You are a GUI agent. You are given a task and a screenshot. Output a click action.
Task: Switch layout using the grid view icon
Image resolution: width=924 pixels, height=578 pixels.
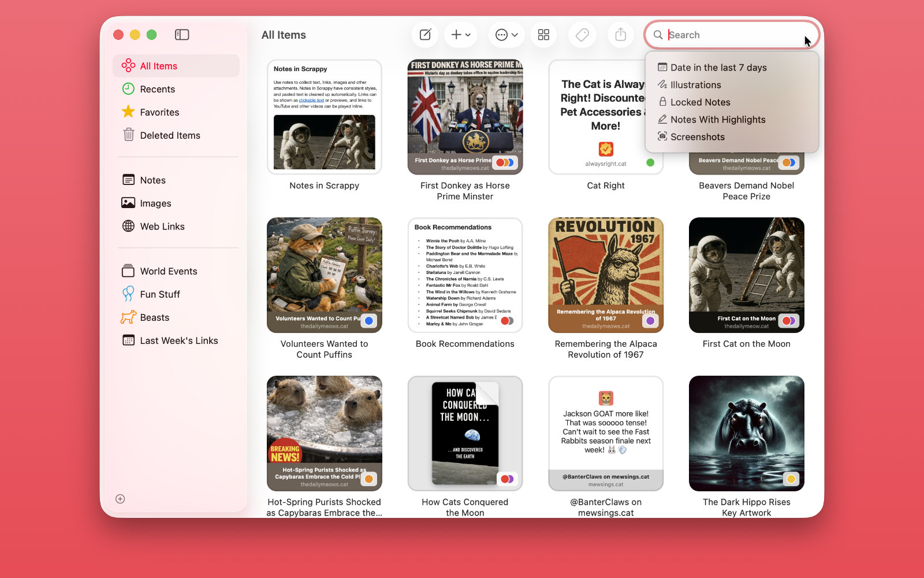543,35
